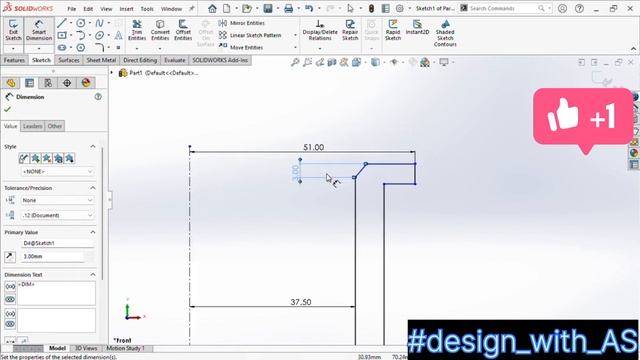Select the Ellipse sketch tool
The height and width of the screenshot is (360, 640).
point(99,36)
